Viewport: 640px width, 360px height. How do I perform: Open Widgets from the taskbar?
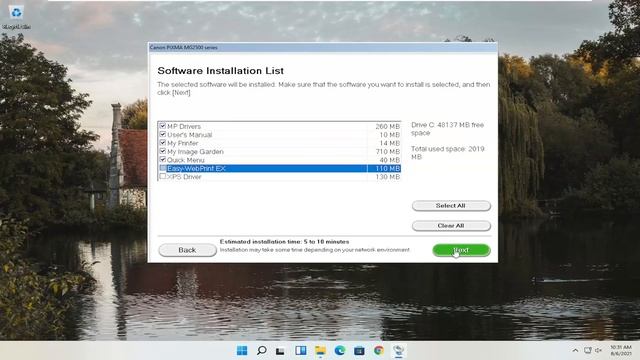tap(301, 351)
